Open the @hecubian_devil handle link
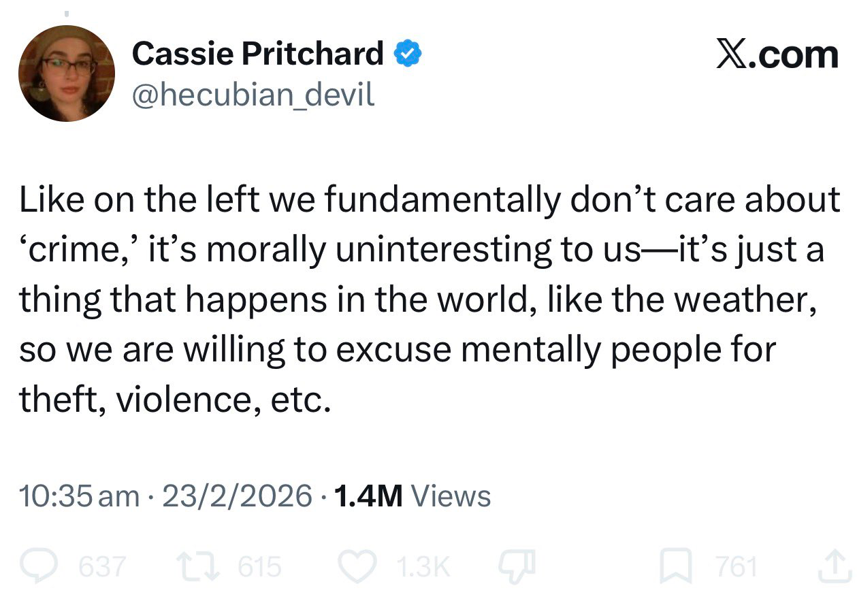857x616 pixels. (x=253, y=94)
